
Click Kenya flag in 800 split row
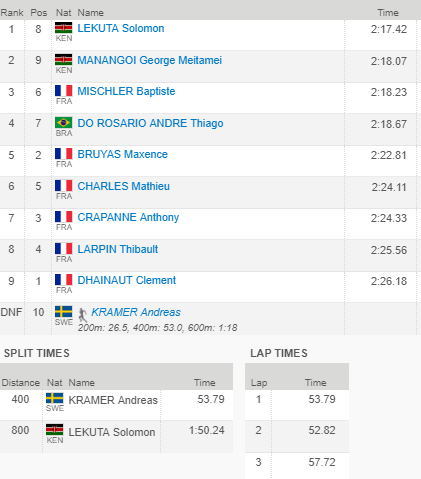coord(55,430)
